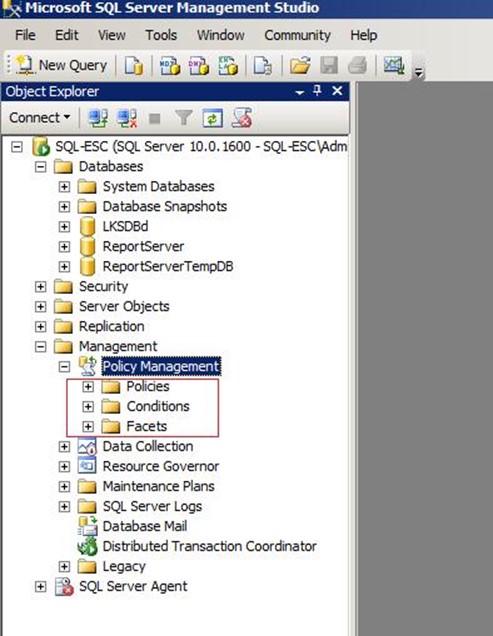Click the Open File folder icon

(x=300, y=65)
